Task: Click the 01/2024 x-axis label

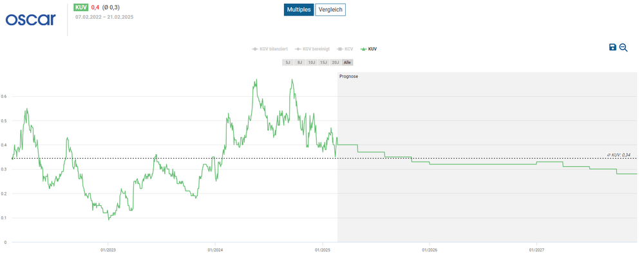Action: click(215, 250)
